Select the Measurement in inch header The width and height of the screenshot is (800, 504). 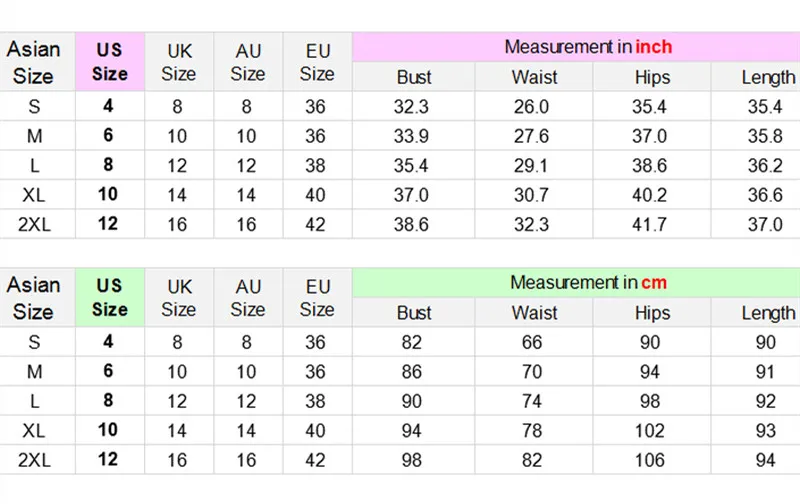click(x=588, y=47)
